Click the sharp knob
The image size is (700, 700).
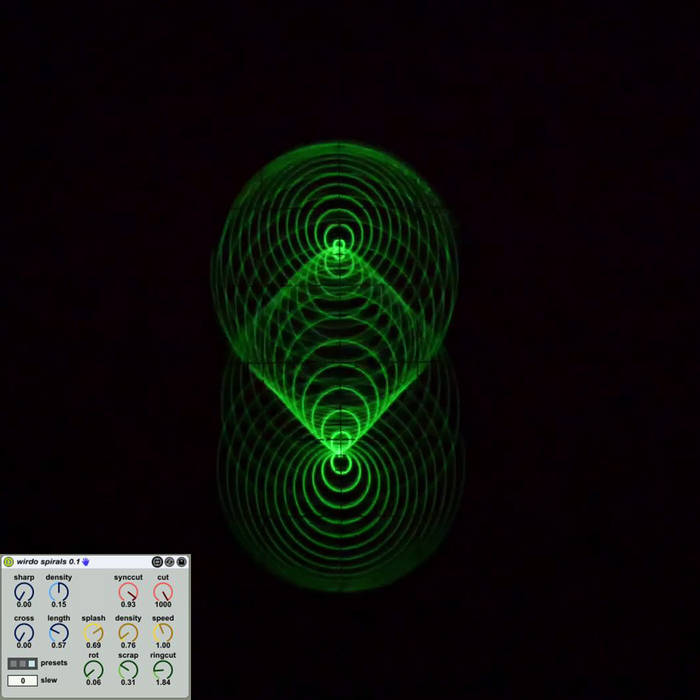24,592
